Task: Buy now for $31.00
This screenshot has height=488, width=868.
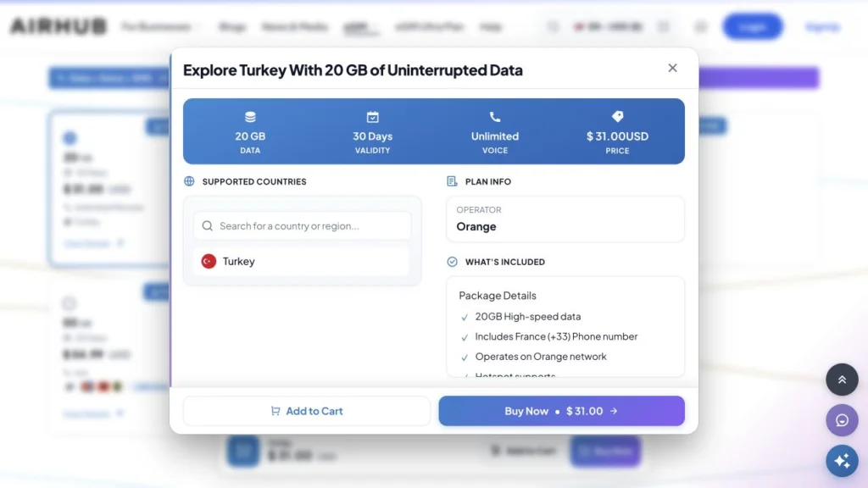Action: coord(561,411)
